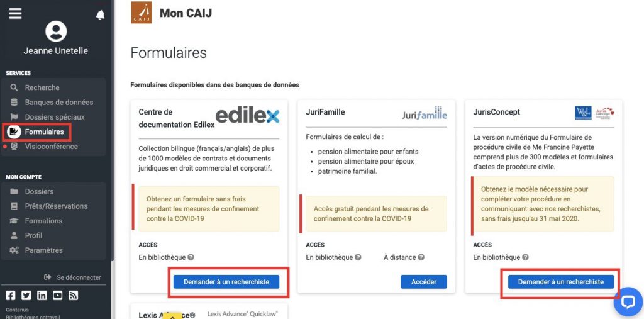Open the live chat bubble
Viewport: 644px width, 319px height.
[628, 302]
